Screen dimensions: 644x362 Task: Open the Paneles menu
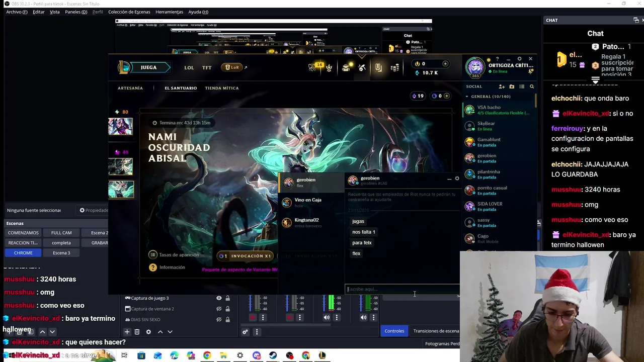(x=76, y=12)
